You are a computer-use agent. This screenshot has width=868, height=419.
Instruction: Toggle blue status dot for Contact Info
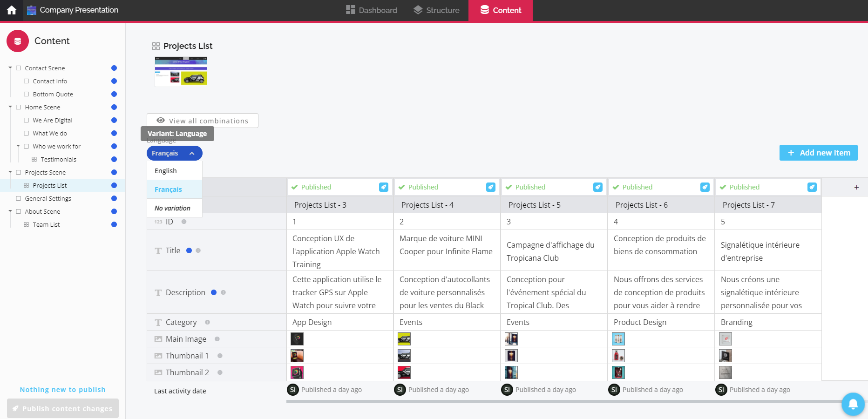point(114,81)
